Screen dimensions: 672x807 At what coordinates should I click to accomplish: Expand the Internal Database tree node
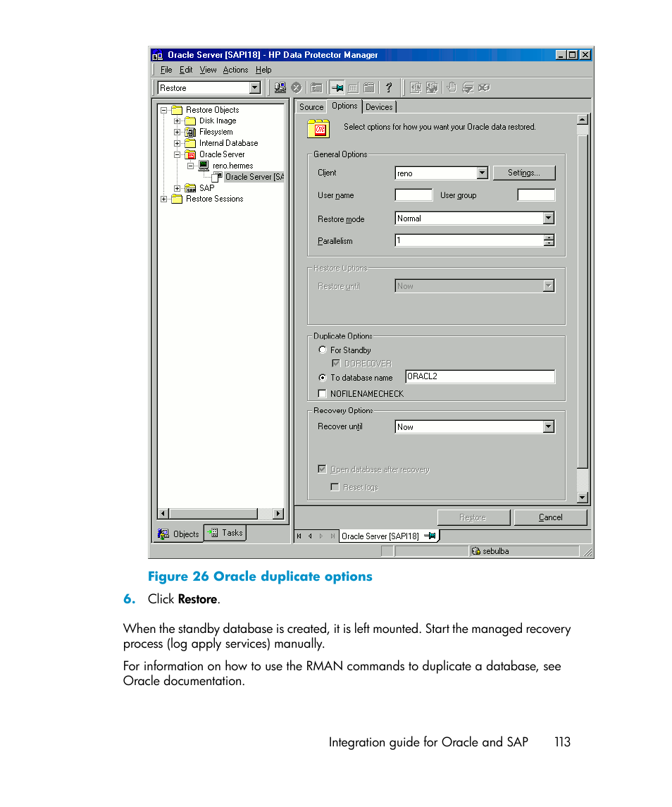click(x=177, y=143)
